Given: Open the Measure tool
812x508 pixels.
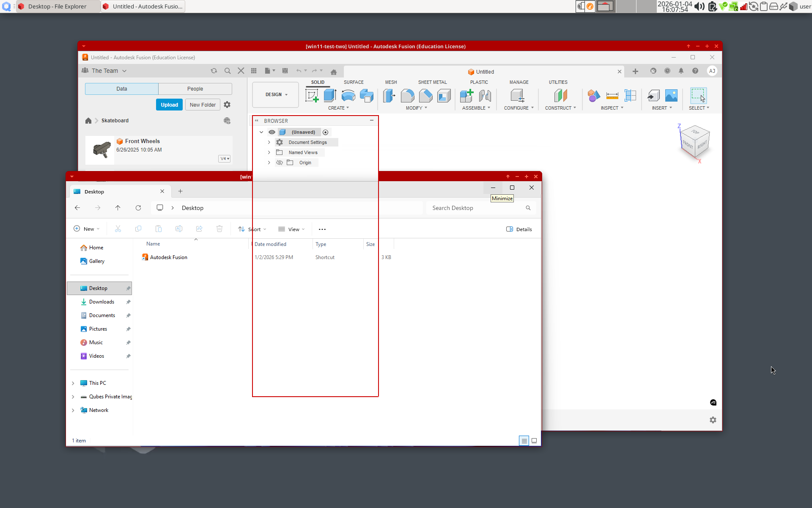Looking at the screenshot, I should tap(612, 96).
